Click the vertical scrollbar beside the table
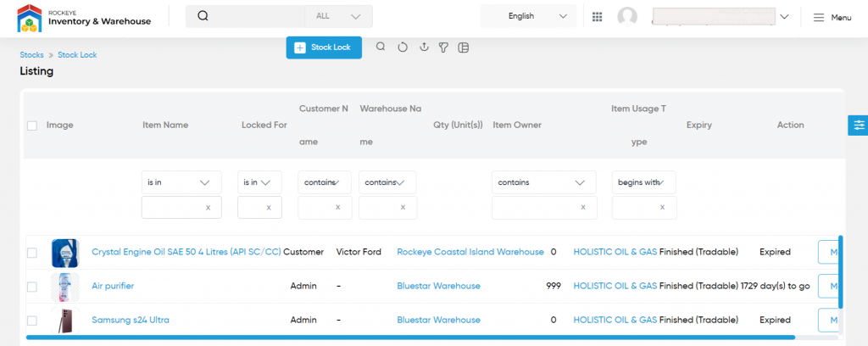 pyautogui.click(x=841, y=272)
